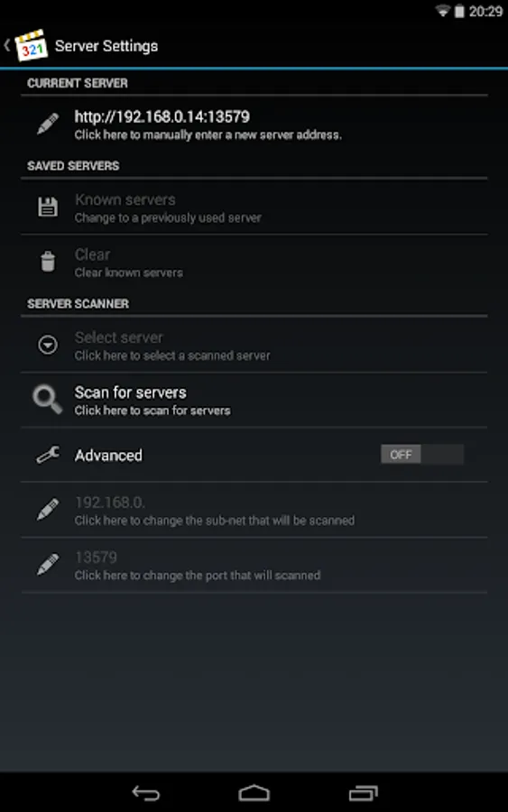Tap the pencil icon beside current server address
This screenshot has height=812, width=508.
[x=48, y=125]
